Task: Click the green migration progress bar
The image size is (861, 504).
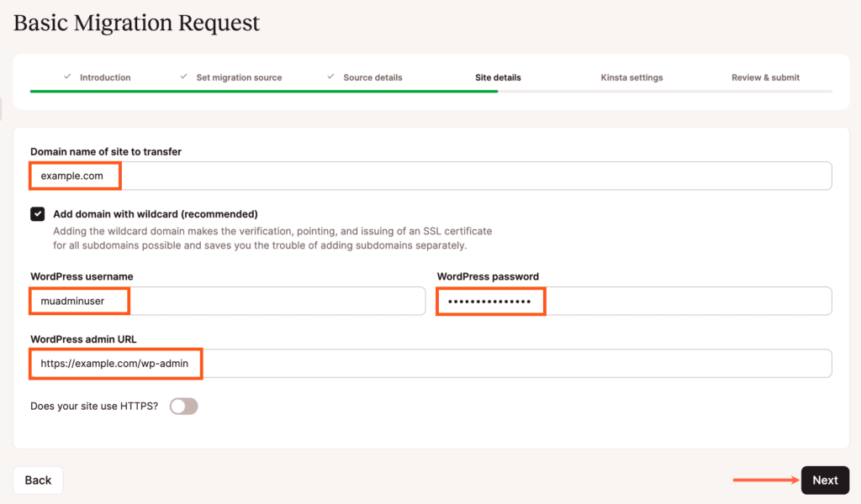Action: 263,91
